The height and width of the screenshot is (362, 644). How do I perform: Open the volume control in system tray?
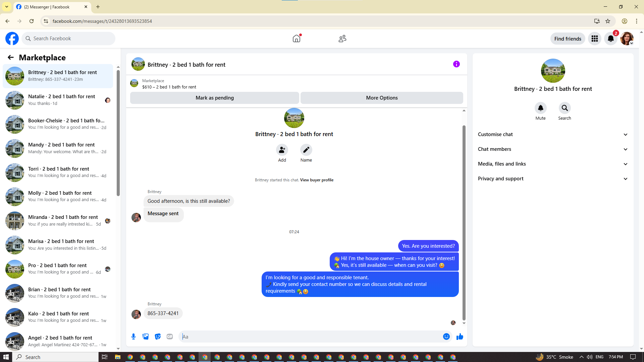589,357
